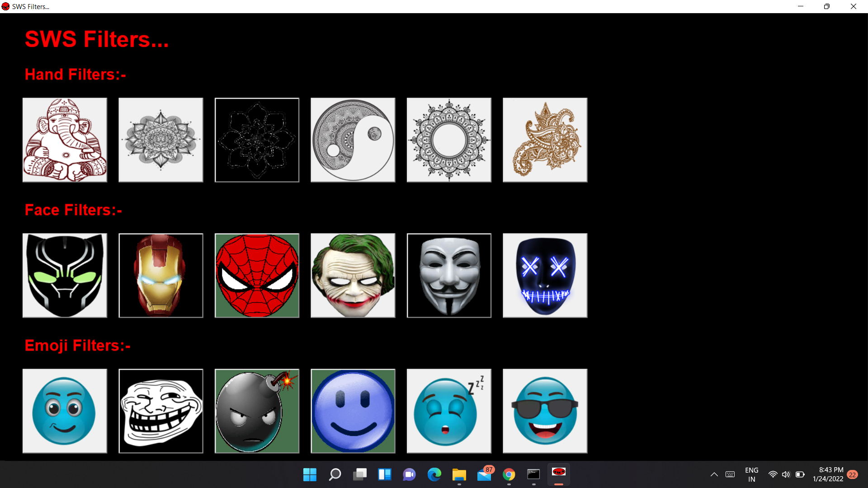Select the Joker face filter
868x488 pixels.
pyautogui.click(x=353, y=276)
